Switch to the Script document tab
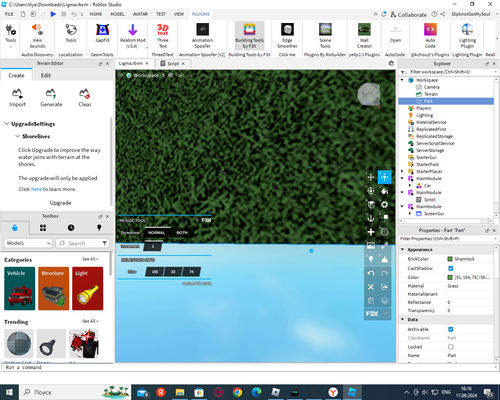500x400 pixels. tap(173, 63)
